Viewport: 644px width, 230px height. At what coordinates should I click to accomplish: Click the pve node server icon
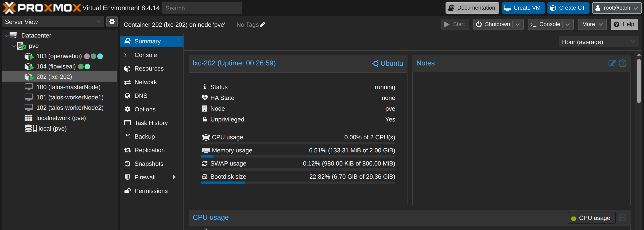point(22,46)
